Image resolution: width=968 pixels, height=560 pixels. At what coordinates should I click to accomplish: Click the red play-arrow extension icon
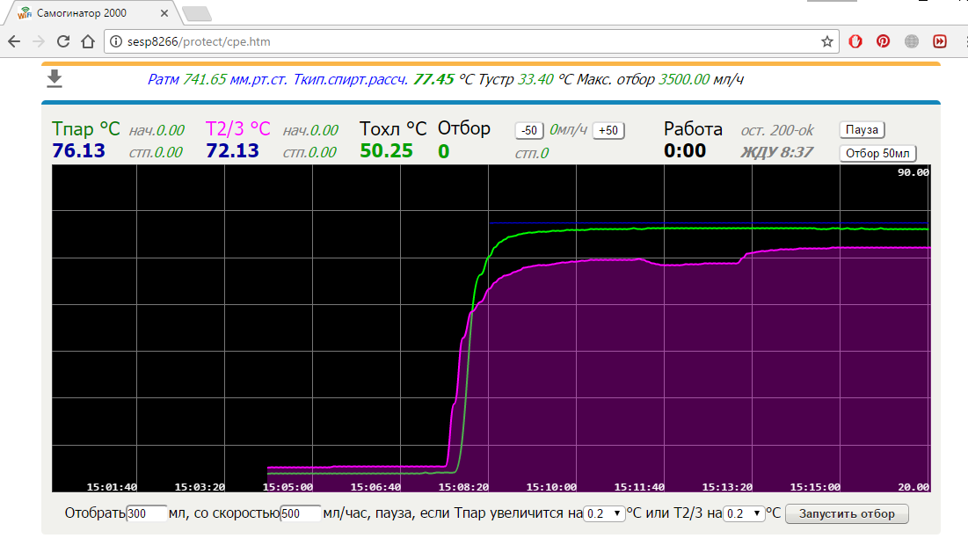[x=940, y=41]
